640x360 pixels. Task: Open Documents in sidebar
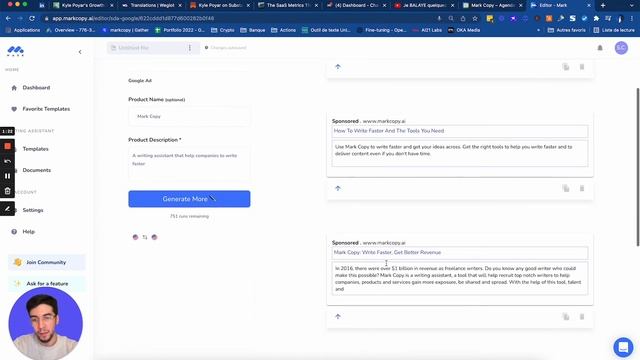coord(36,170)
